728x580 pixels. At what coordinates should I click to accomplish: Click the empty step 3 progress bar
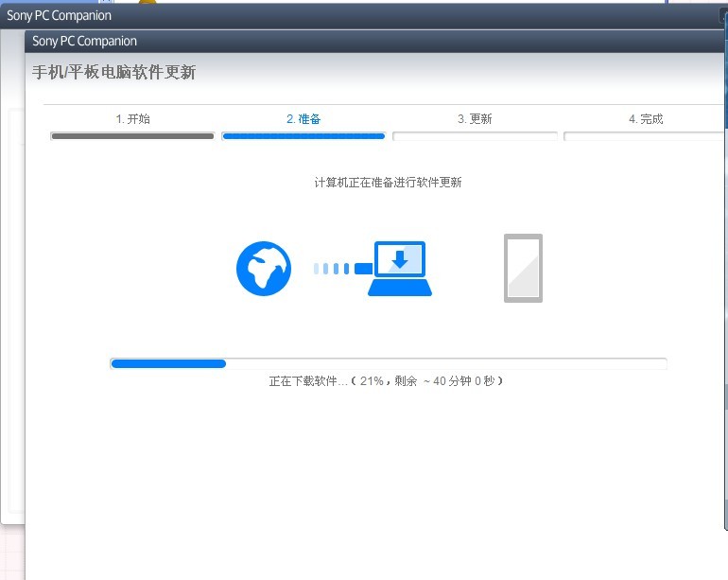(475, 136)
